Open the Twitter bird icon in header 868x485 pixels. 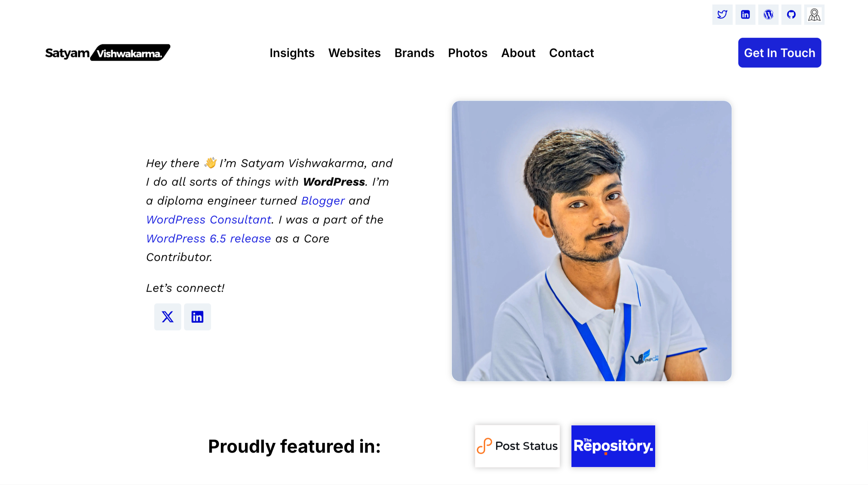(x=722, y=15)
